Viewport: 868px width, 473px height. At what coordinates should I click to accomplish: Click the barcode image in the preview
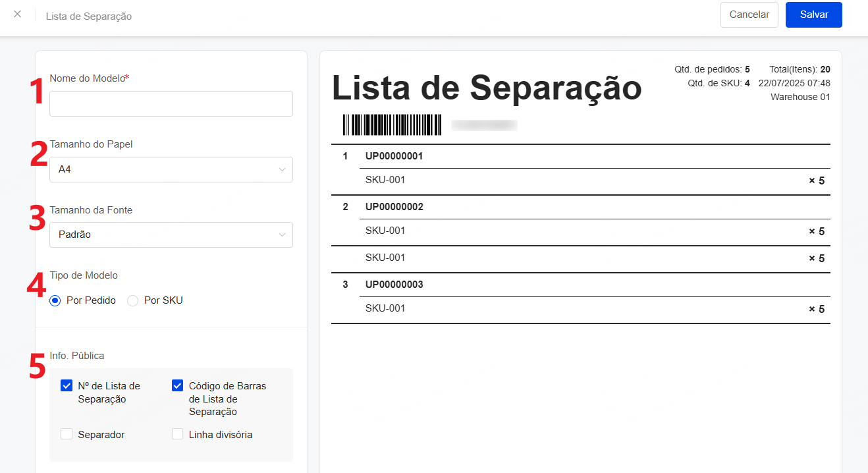(392, 125)
